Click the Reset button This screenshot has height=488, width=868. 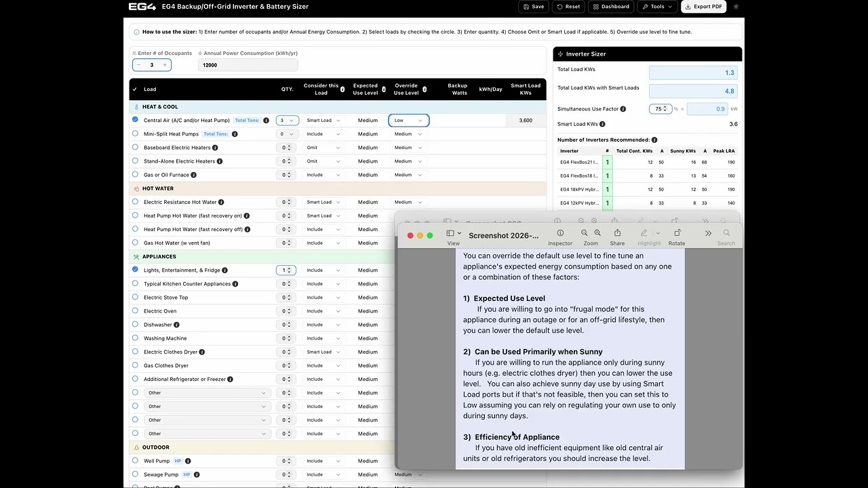pyautogui.click(x=568, y=7)
